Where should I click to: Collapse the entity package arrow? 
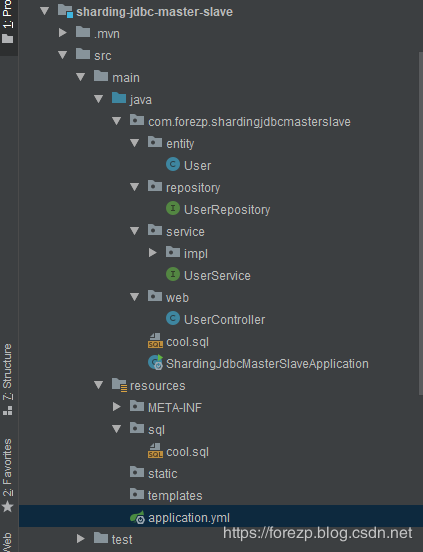(x=134, y=143)
